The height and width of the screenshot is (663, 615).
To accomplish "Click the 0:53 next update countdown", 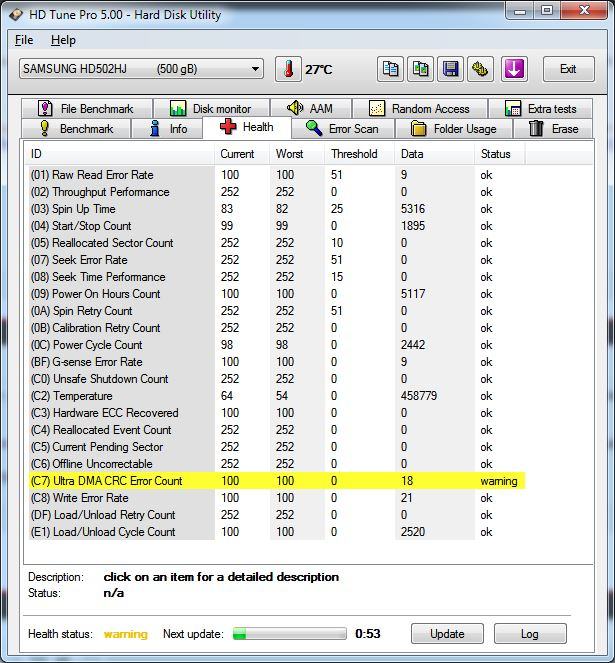I will [x=368, y=633].
